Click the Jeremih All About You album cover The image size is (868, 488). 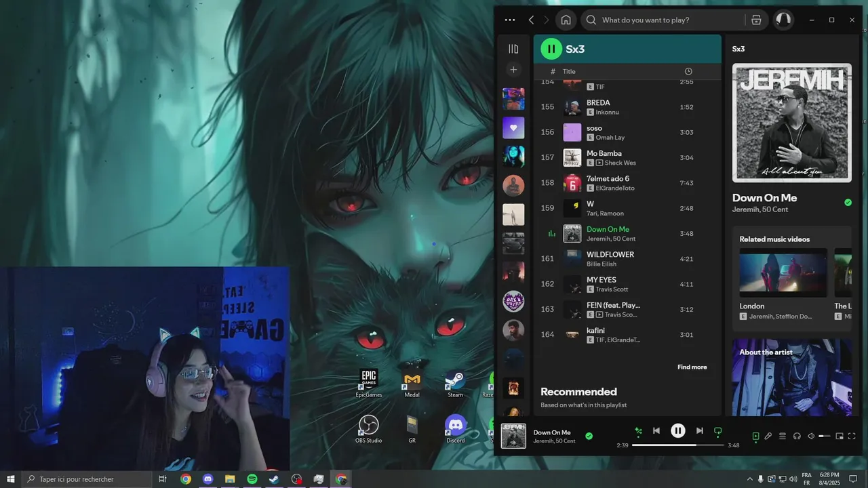click(792, 123)
